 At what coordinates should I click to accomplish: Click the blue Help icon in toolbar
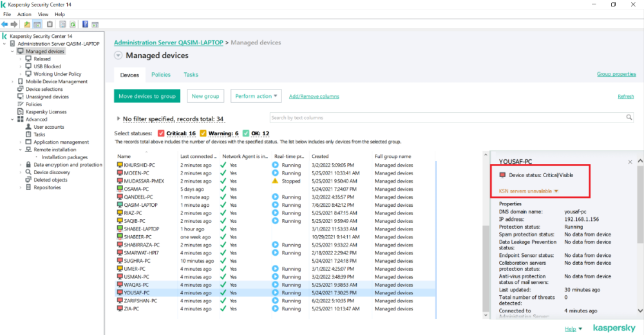tap(84, 24)
